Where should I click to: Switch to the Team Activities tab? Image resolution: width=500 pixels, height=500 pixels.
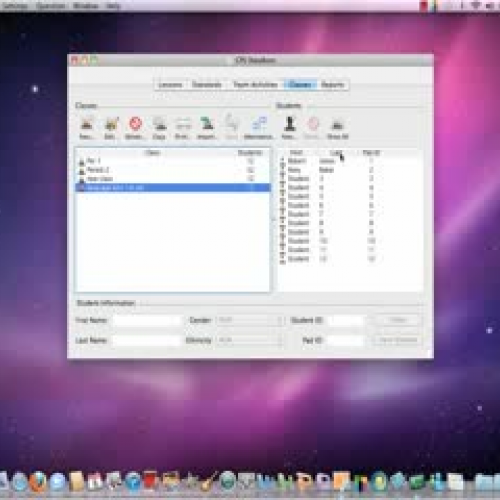255,85
